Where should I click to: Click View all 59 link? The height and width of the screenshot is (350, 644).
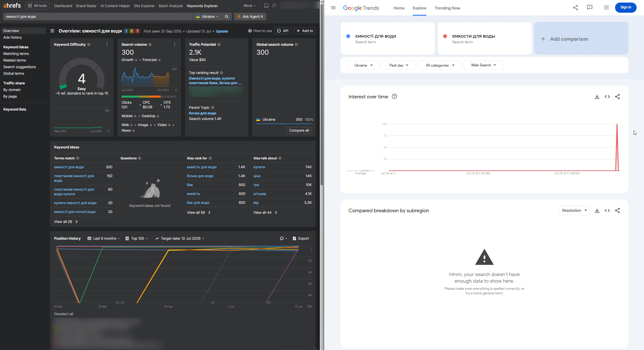pos(199,212)
